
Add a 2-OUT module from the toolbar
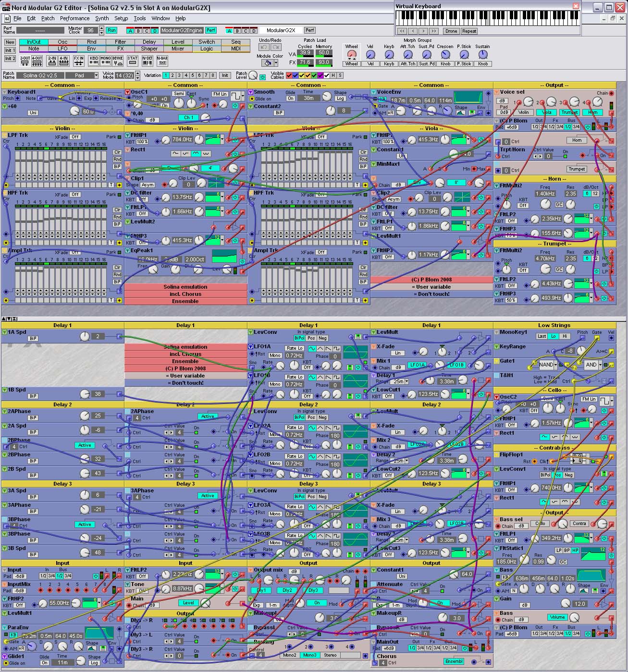25,61
